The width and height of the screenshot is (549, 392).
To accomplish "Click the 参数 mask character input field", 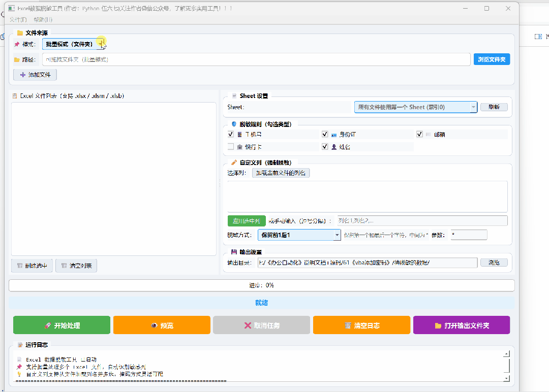I will pos(469,235).
